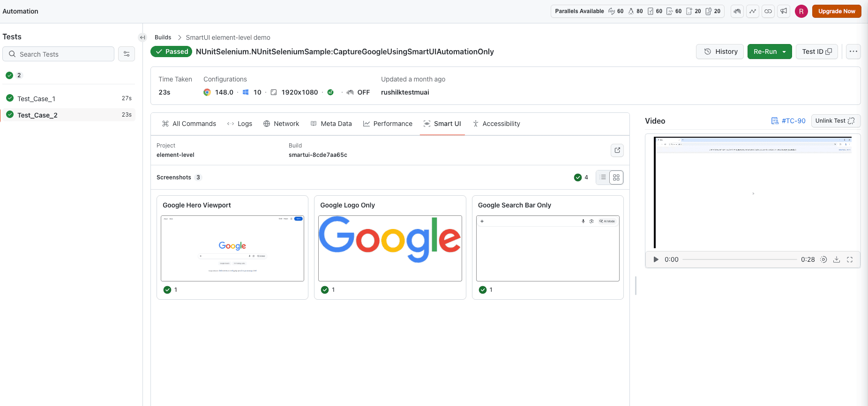Click the Passed status badge

click(x=172, y=52)
